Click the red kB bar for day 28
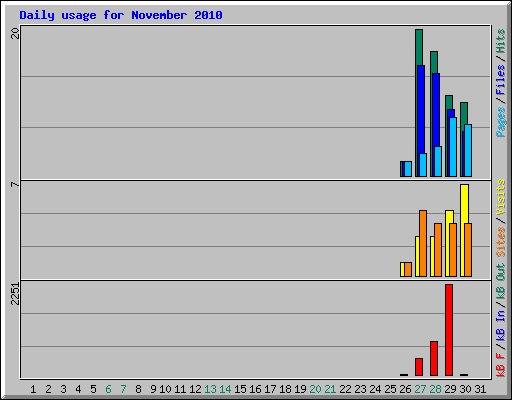 point(434,359)
